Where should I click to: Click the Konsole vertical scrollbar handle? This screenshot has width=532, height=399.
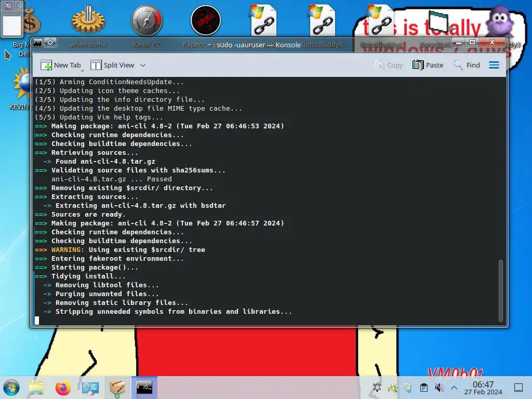500,290
